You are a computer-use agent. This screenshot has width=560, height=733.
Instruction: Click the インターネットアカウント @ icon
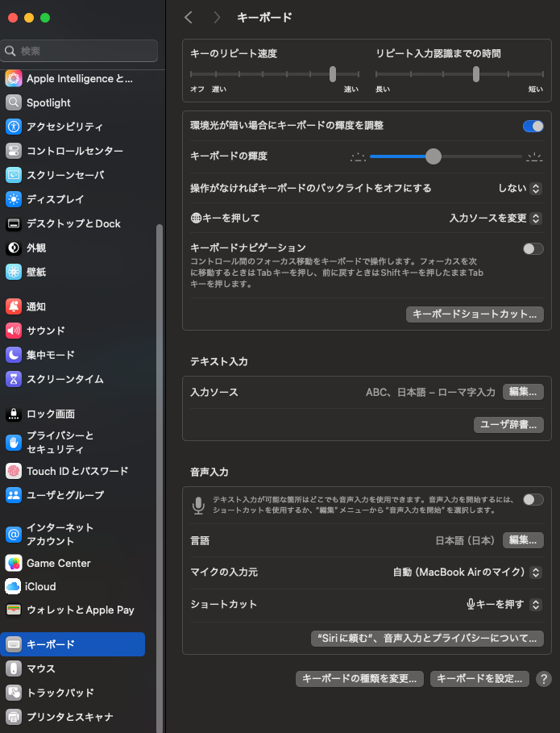click(x=14, y=535)
